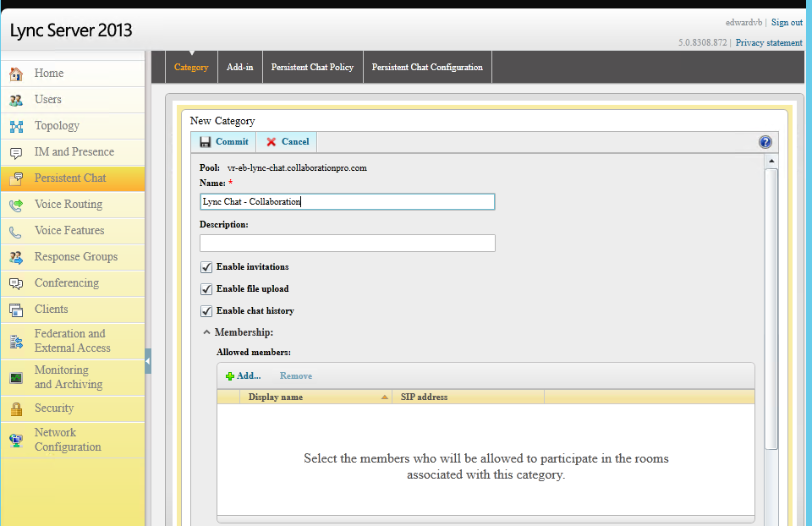The image size is (812, 526).
Task: Click the Monitoring and Archiving monitor icon
Action: (16, 378)
